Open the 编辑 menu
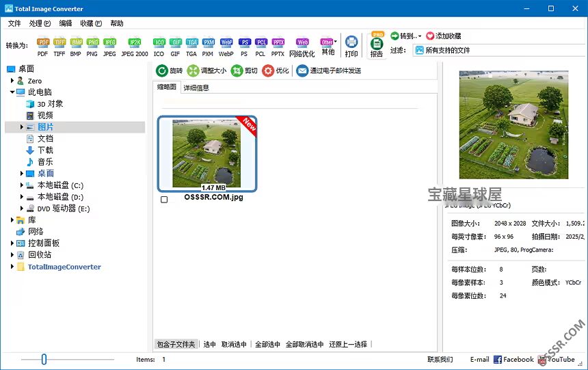The height and width of the screenshot is (370, 588). pos(66,23)
